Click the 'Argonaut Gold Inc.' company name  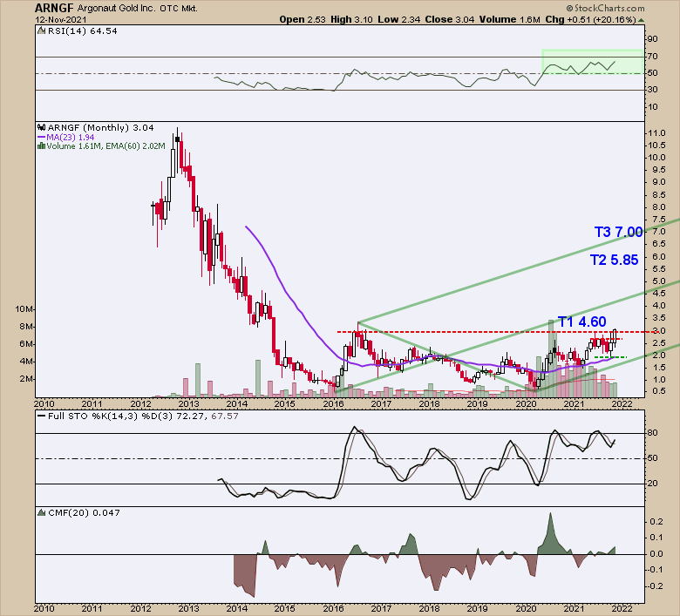pyautogui.click(x=116, y=8)
